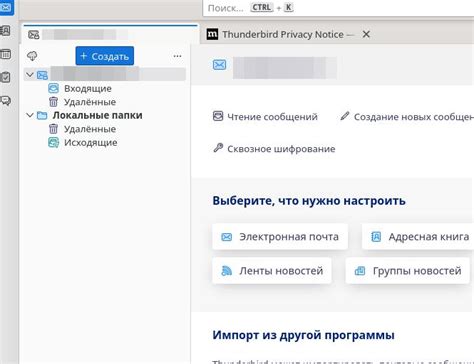Click the Ленты новостей setup button
This screenshot has width=474, height=364.
(272, 271)
